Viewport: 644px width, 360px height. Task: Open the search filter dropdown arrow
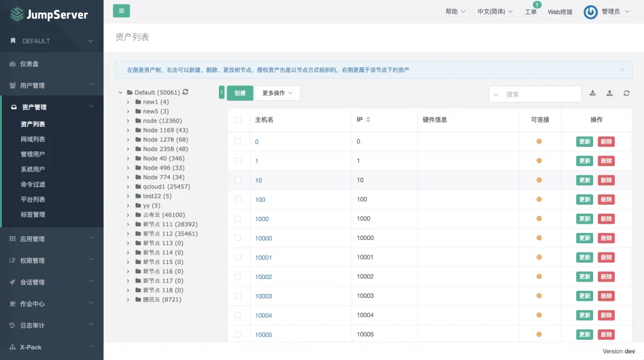tap(496, 94)
